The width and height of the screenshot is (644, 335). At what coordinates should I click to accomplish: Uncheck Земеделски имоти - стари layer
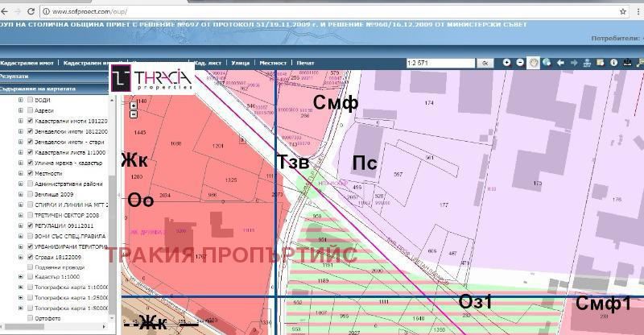click(30, 142)
